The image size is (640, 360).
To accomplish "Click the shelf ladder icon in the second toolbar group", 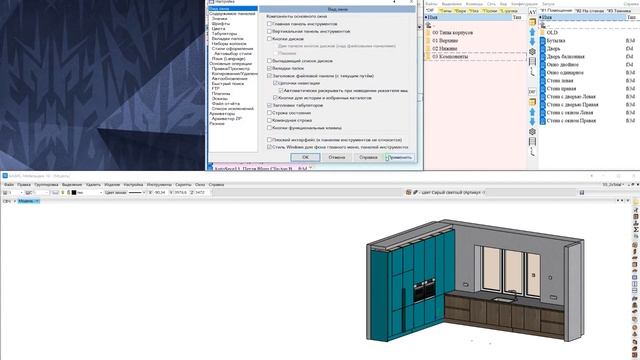I will pos(532,142).
